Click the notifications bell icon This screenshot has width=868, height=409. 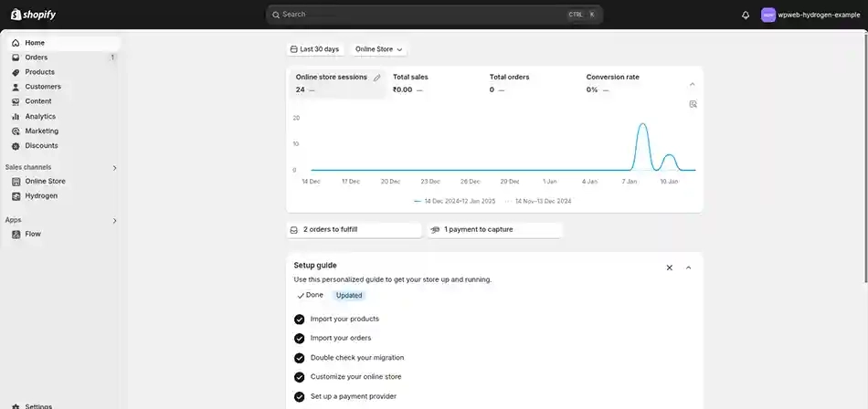tap(746, 15)
